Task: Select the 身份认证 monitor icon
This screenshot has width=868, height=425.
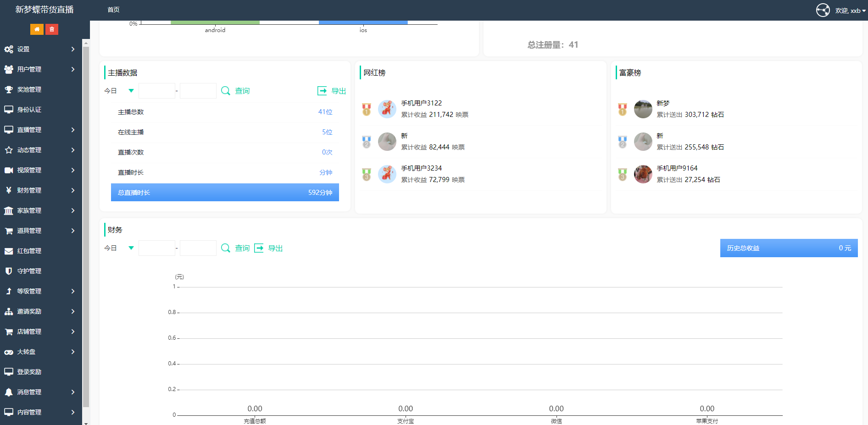Action: pos(9,110)
